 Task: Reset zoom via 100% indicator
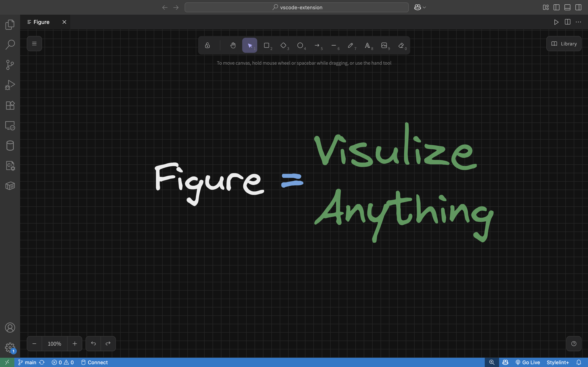[54, 344]
